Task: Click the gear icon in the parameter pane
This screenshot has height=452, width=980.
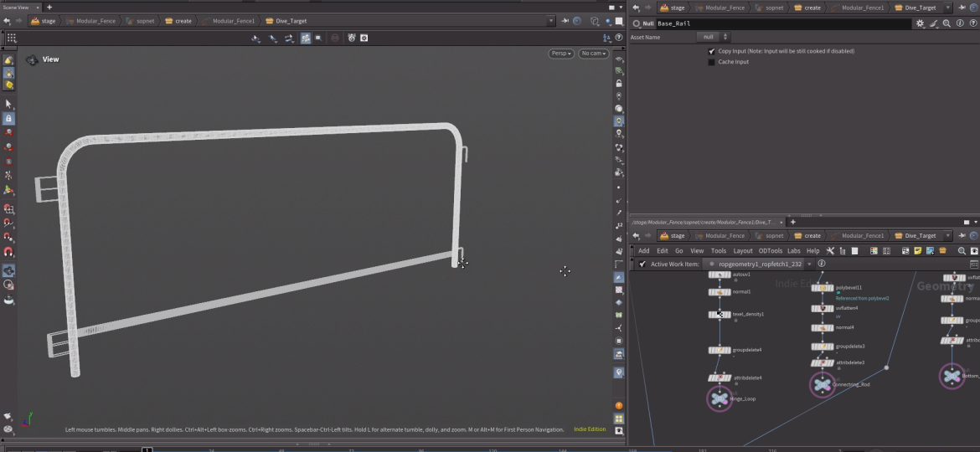Action: [921, 24]
